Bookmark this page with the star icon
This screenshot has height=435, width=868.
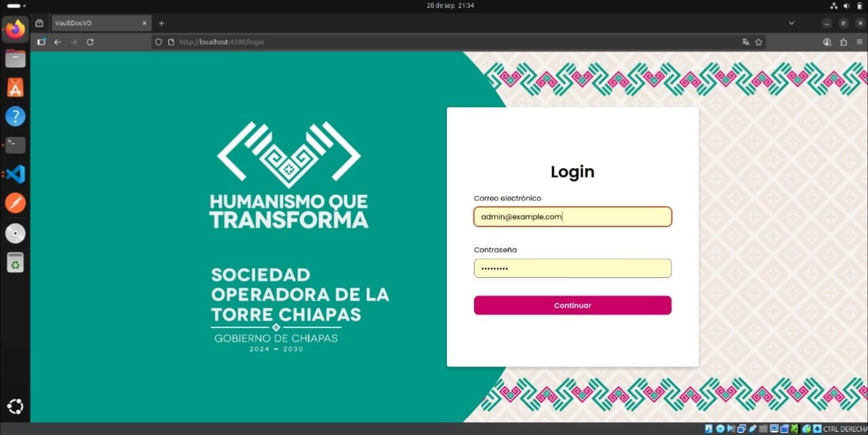(759, 42)
